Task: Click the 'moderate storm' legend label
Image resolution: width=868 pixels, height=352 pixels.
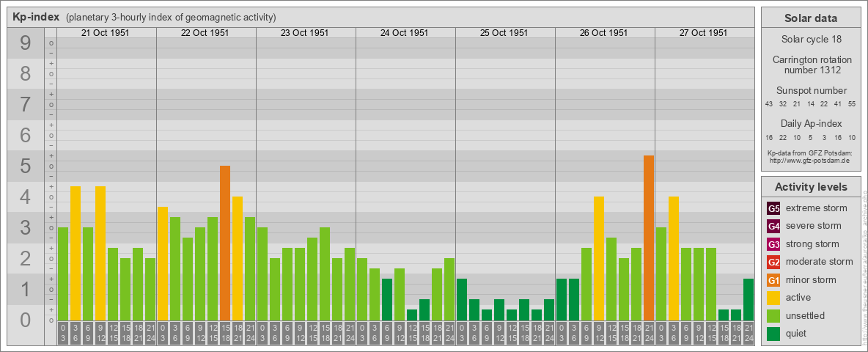Action: click(x=820, y=262)
